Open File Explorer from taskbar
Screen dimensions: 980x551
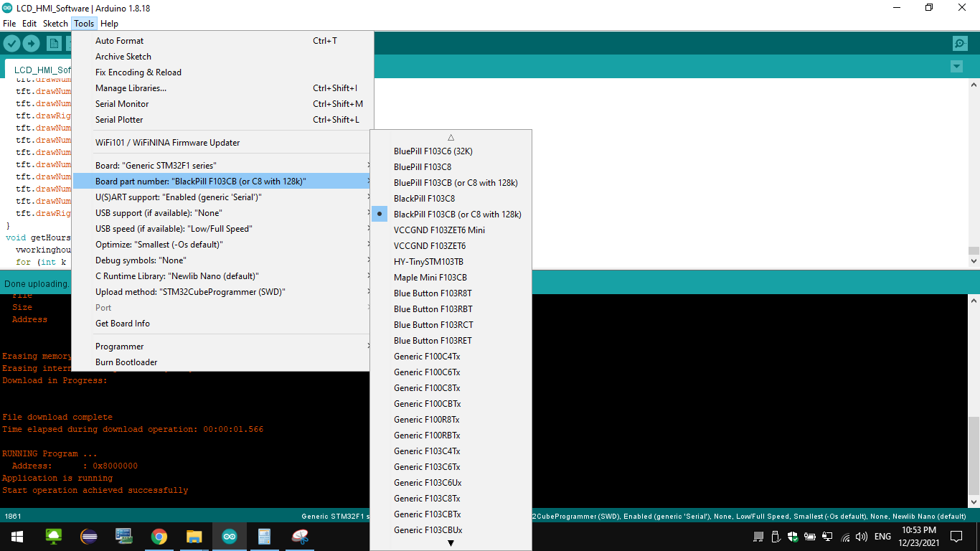click(194, 537)
